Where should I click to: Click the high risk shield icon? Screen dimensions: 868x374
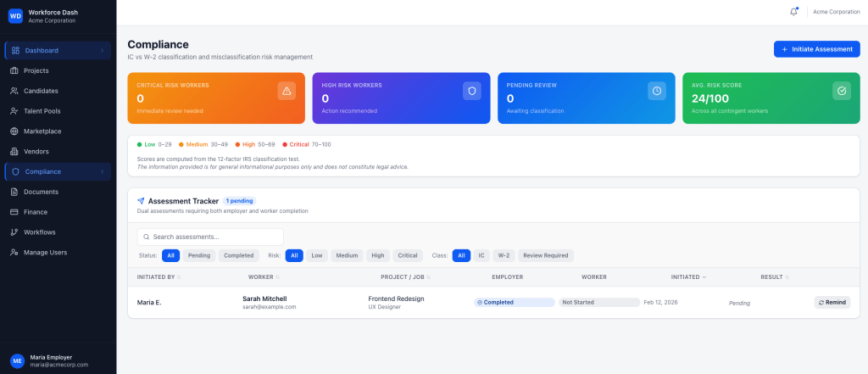click(x=471, y=91)
